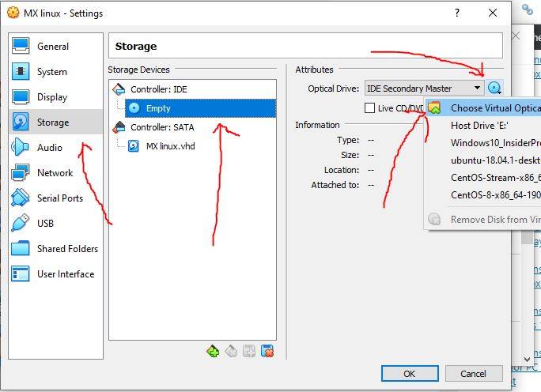Open the General settings section
Screen dimensions: 541x392
(x=53, y=47)
